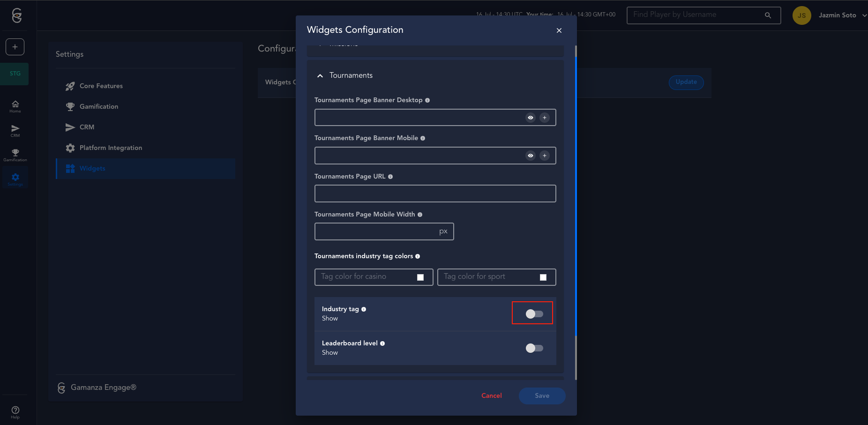This screenshot has height=425, width=868.
Task: Collapse the Tournaments section
Action: coord(320,76)
